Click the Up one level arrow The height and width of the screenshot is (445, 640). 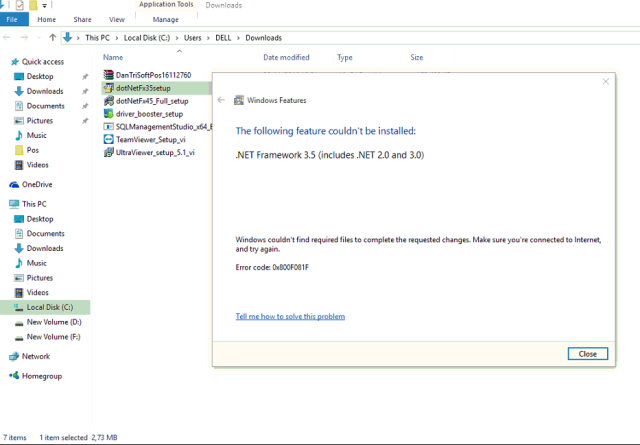[x=52, y=38]
